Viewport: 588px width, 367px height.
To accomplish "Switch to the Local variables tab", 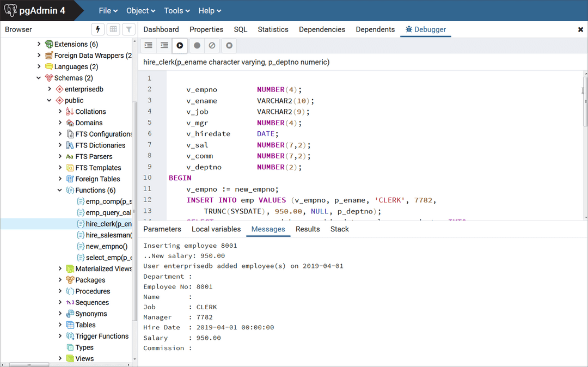I will point(216,229).
